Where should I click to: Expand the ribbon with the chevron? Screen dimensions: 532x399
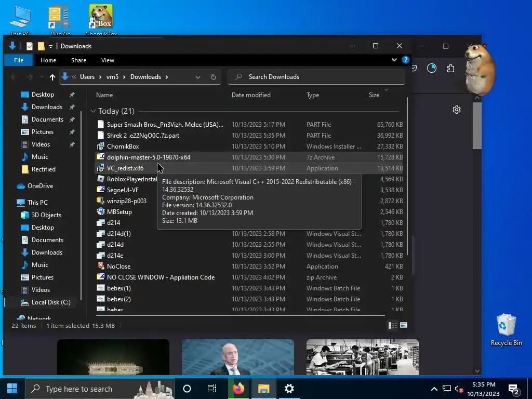394,60
